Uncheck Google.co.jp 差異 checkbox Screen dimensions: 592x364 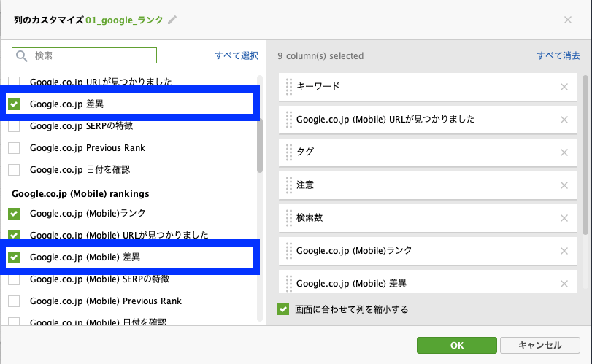[x=14, y=104]
